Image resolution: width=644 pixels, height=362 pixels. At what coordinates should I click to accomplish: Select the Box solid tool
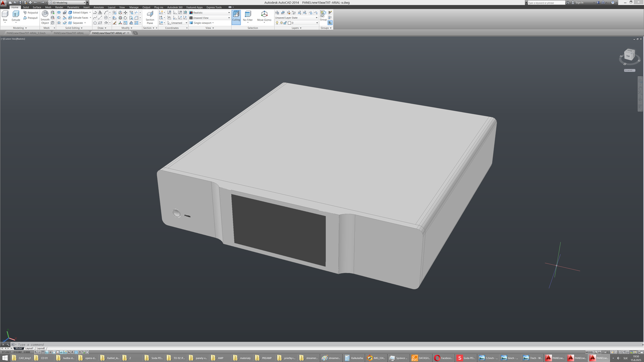click(5, 16)
